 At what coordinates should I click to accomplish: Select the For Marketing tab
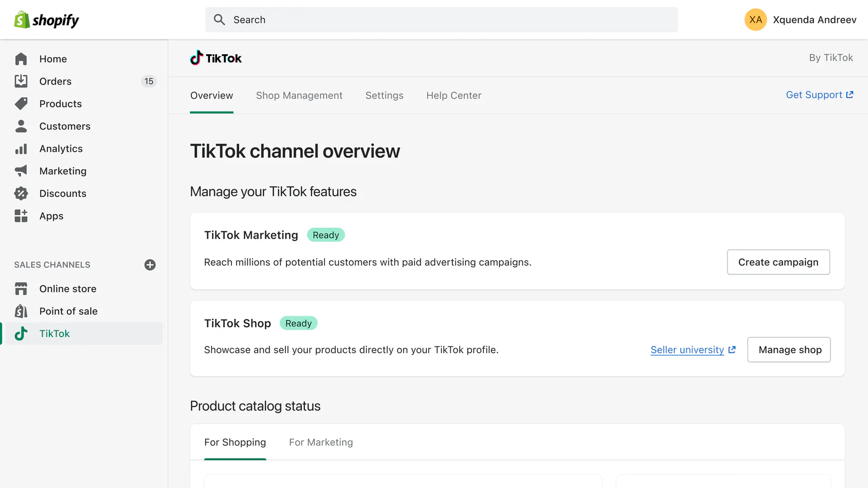321,442
